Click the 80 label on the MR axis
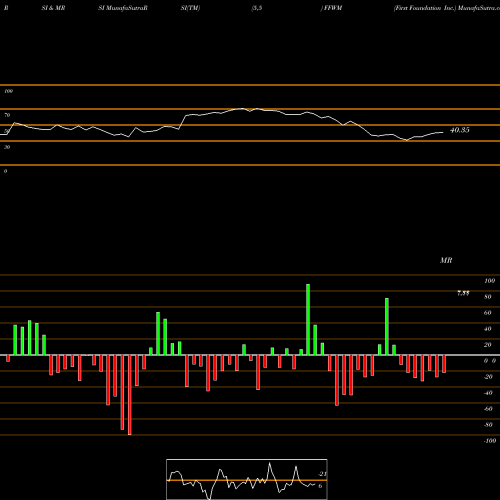This screenshot has width=500, height=500. [488, 297]
